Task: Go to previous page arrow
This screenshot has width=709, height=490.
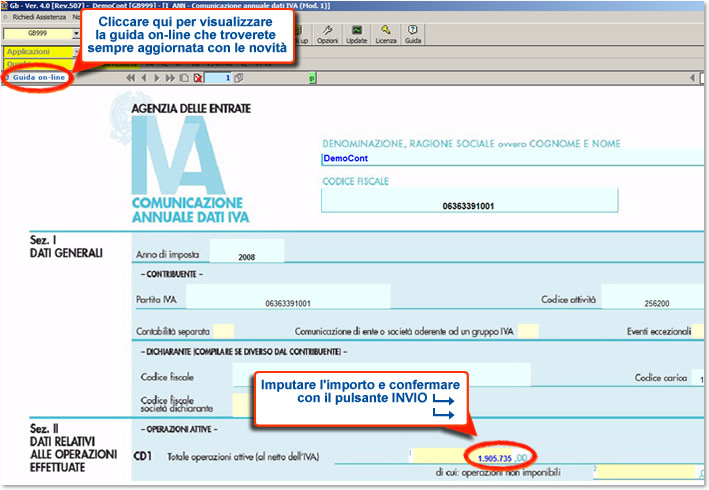Action: (144, 77)
